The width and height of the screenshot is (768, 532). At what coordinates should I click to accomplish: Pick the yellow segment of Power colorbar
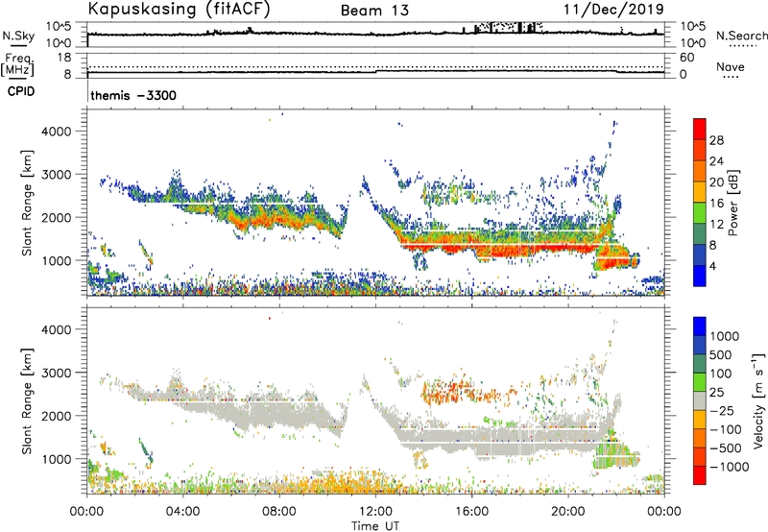click(699, 191)
